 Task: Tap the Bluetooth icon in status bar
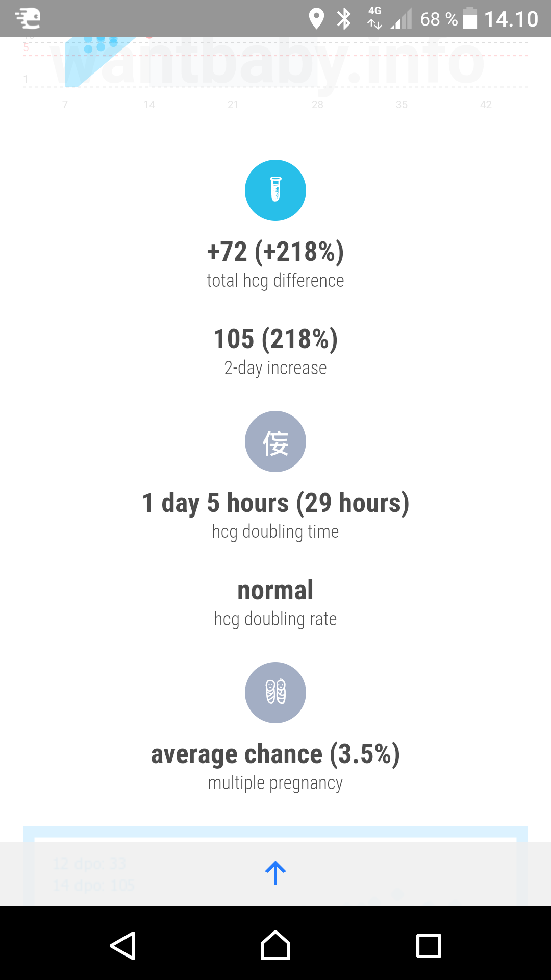coord(344,19)
